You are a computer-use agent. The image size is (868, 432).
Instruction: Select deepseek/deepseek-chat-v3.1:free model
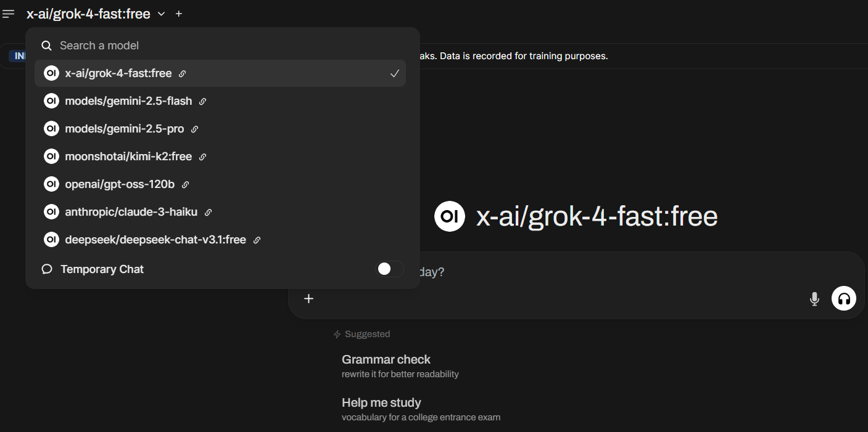click(x=220, y=240)
